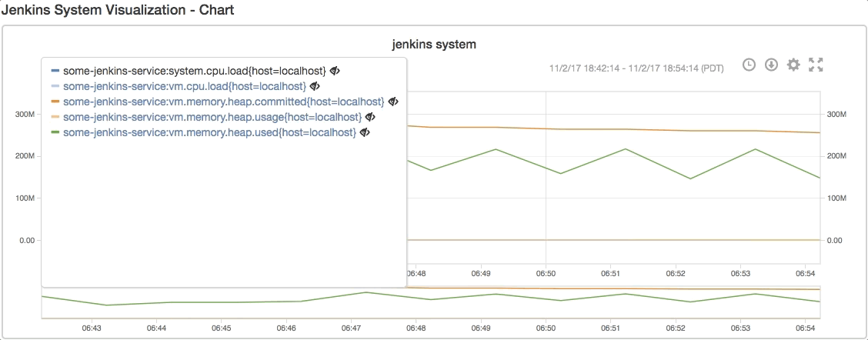868x340 pixels.
Task: Hide the vm.memory.heap.committed series
Action: point(393,102)
